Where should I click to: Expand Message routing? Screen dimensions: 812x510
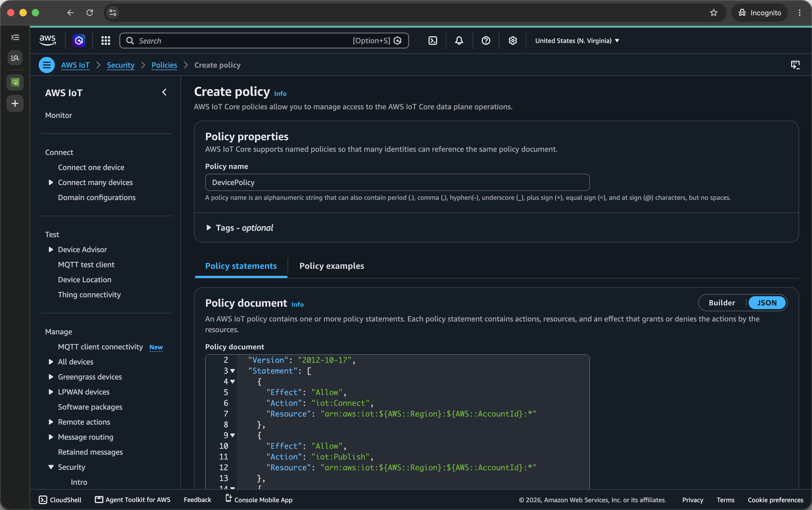(x=51, y=437)
